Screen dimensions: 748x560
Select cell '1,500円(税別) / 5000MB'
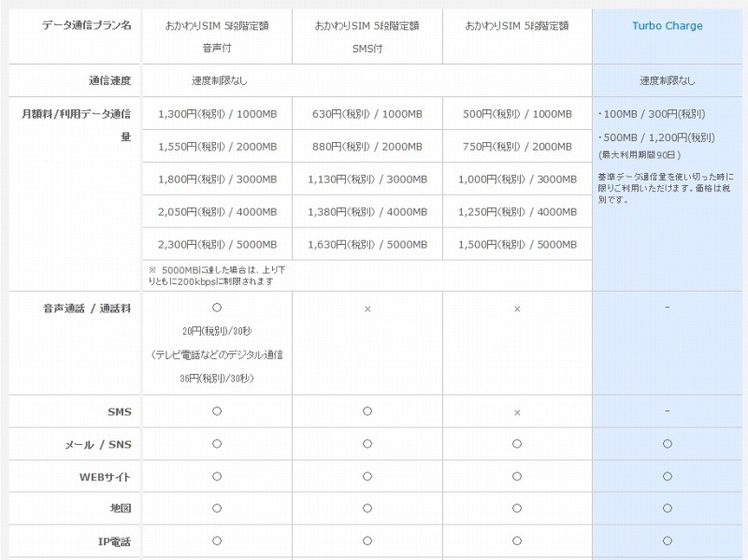click(x=518, y=244)
